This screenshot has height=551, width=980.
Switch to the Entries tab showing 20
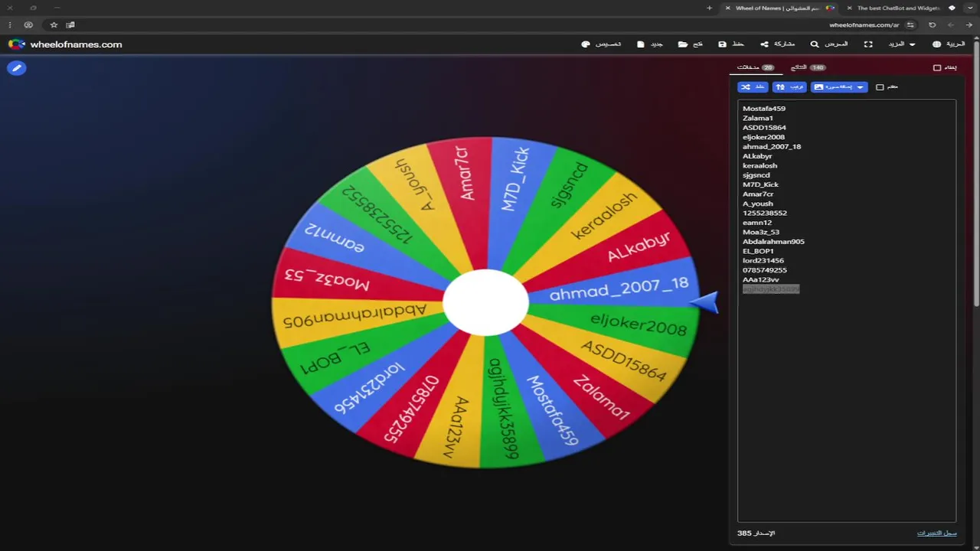756,67
